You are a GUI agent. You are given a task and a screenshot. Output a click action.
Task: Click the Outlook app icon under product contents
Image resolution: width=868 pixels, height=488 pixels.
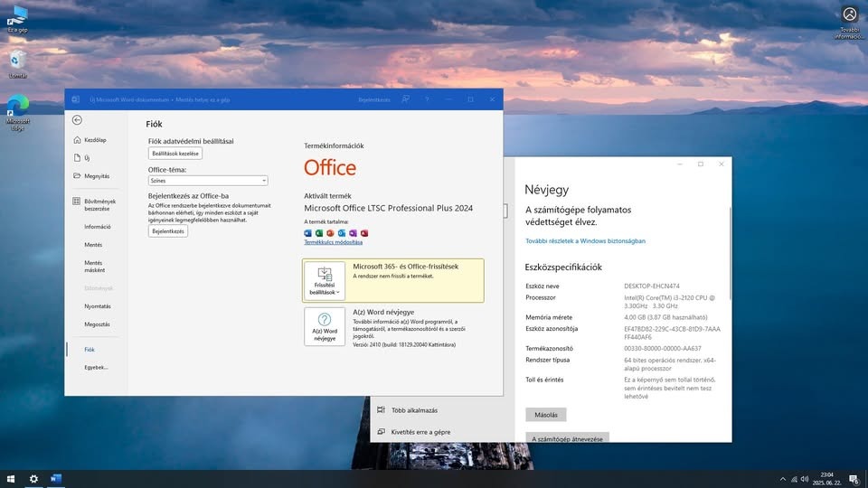tap(342, 233)
